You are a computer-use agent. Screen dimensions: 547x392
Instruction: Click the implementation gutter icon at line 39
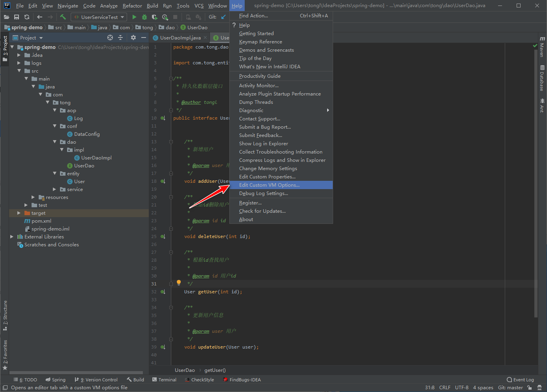pos(163,347)
